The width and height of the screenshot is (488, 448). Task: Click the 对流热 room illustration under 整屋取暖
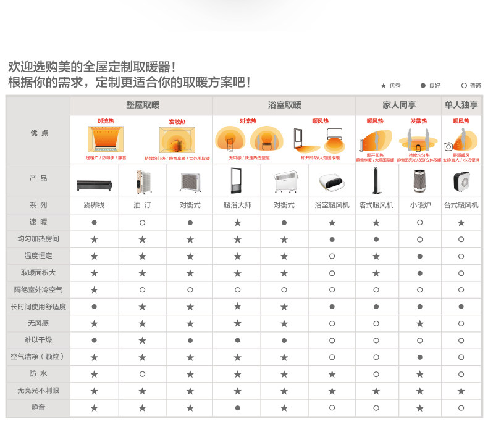tap(106, 139)
